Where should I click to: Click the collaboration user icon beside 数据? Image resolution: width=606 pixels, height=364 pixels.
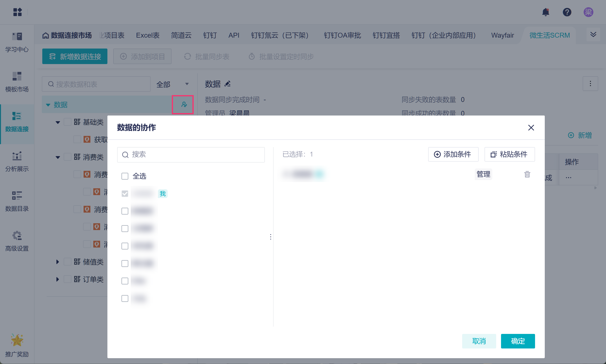click(x=184, y=105)
